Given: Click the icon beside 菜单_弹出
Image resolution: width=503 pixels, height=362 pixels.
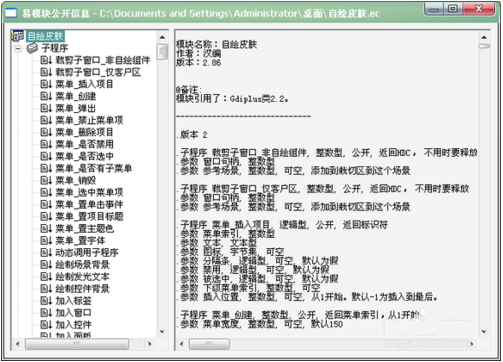Looking at the screenshot, I should [x=46, y=108].
